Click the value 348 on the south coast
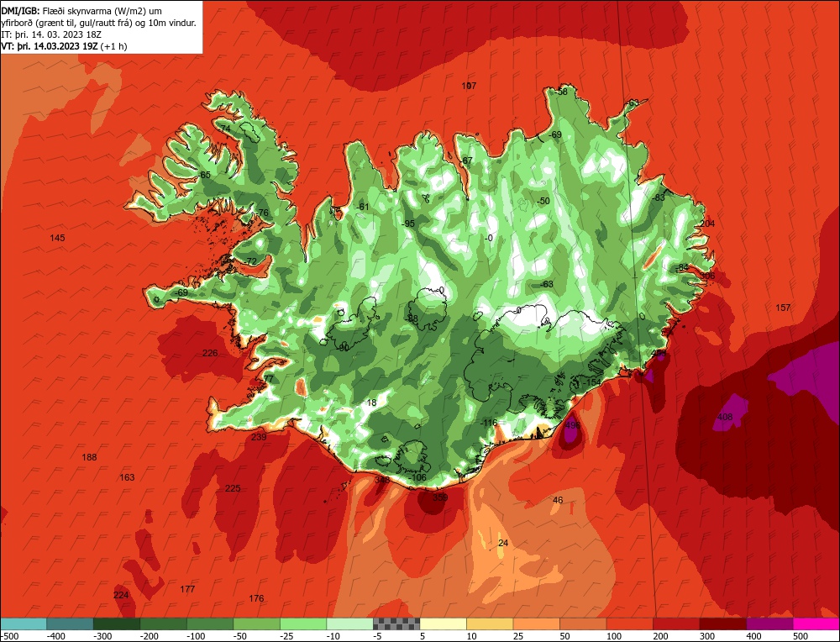840x642 pixels. 382,480
